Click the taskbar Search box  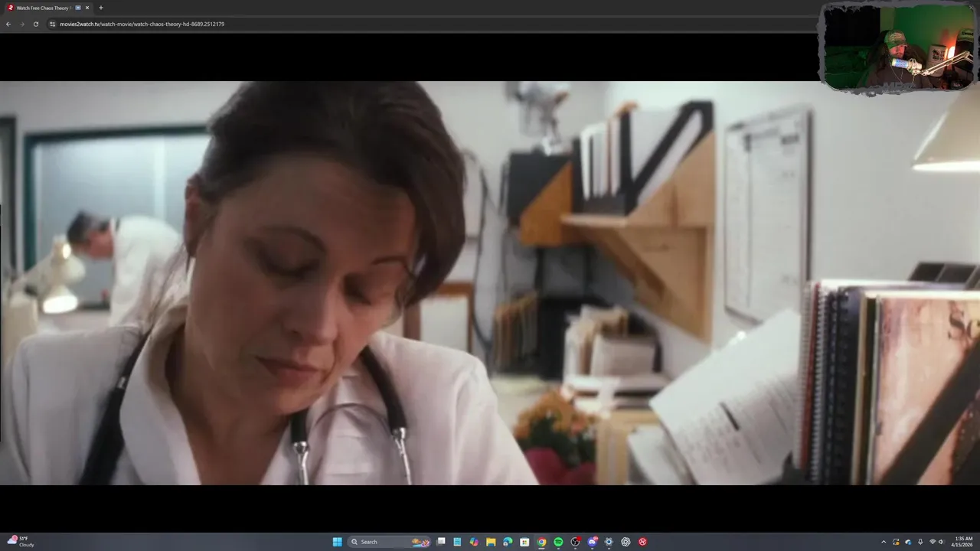(390, 542)
